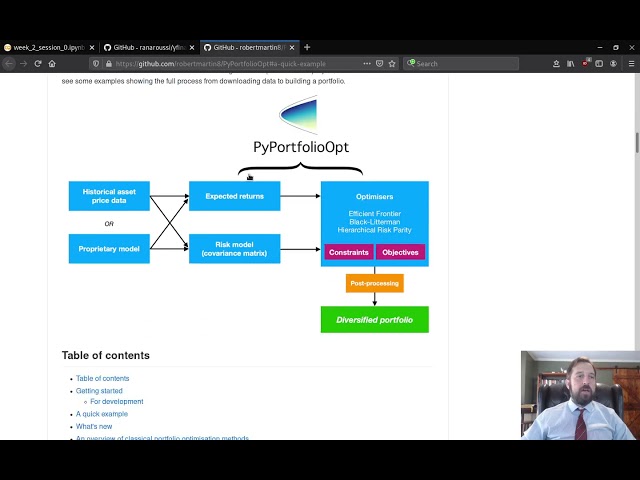Click the red extension icon with badge

coord(586,63)
